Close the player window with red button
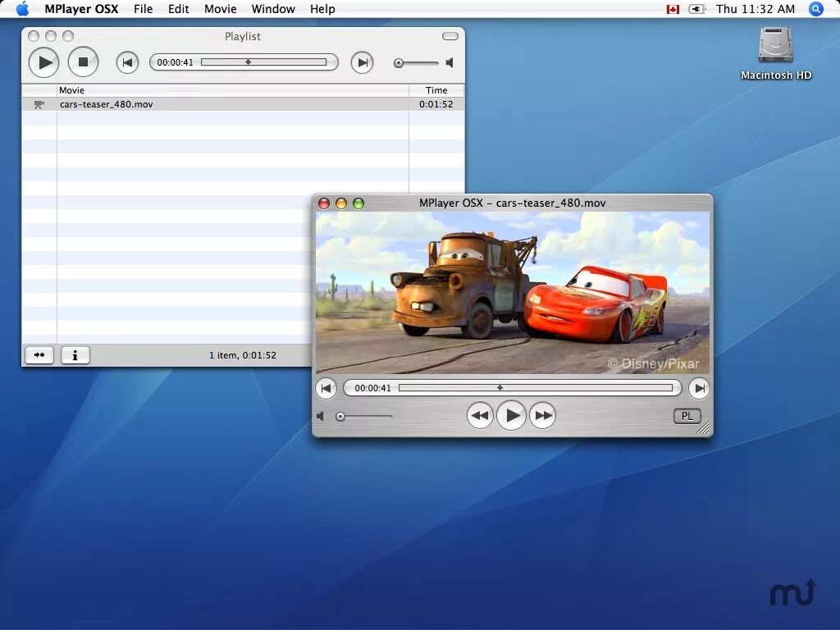The image size is (840, 630). (x=324, y=203)
